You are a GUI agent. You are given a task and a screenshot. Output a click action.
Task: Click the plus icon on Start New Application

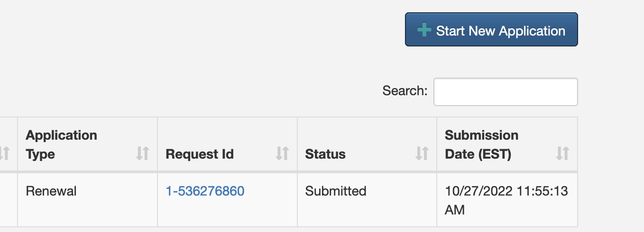click(x=424, y=30)
